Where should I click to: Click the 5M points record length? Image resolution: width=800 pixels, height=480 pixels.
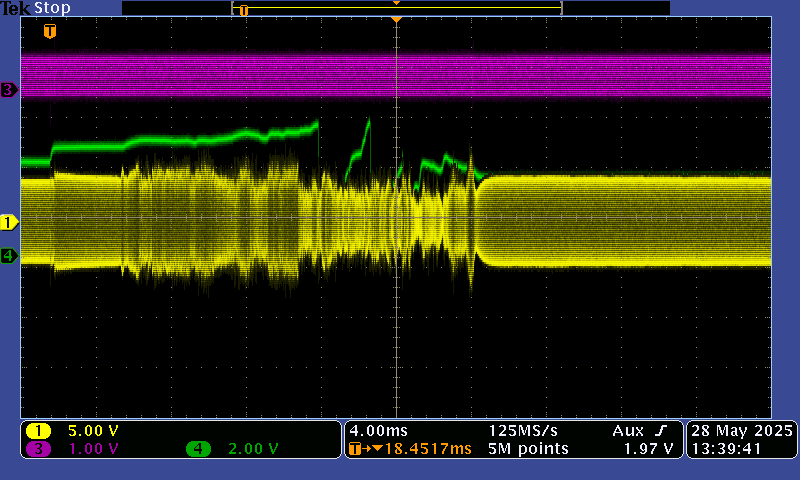[528, 449]
